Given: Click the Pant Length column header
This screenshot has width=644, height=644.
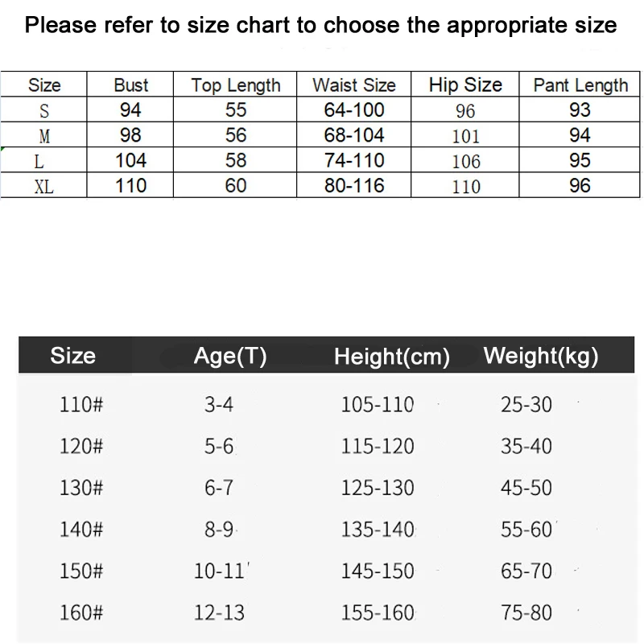Looking at the screenshot, I should pos(580,85).
